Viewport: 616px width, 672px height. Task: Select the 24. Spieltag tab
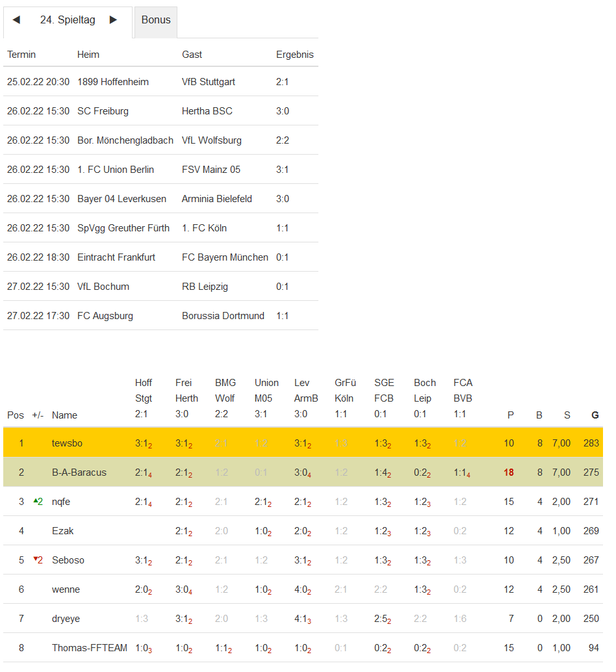pos(68,20)
